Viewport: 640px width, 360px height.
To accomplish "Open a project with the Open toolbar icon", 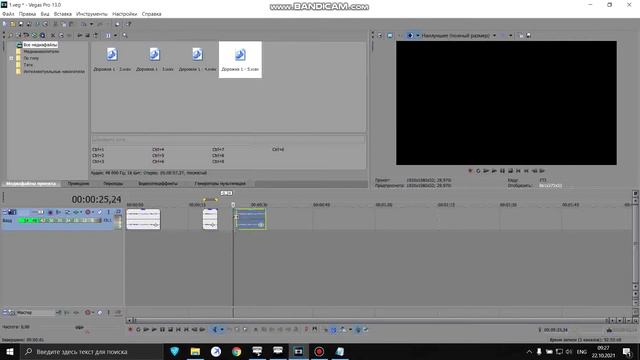I will coord(13,24).
